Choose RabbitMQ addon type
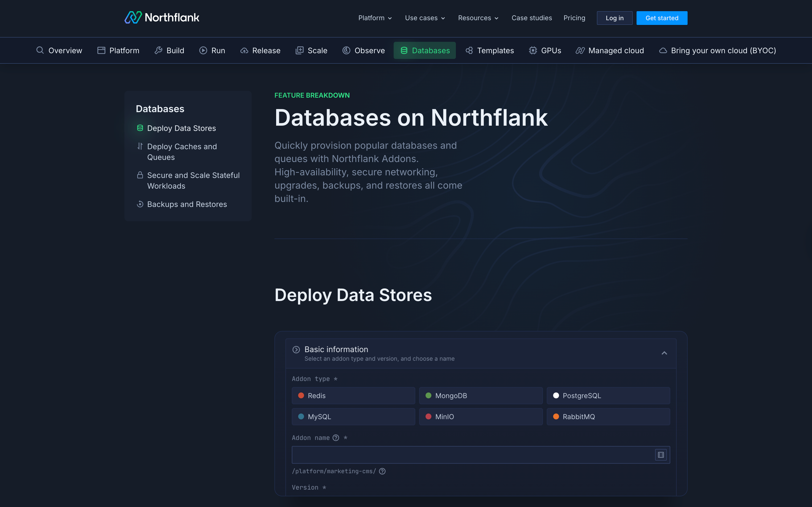This screenshot has width=812, height=507. (x=608, y=416)
